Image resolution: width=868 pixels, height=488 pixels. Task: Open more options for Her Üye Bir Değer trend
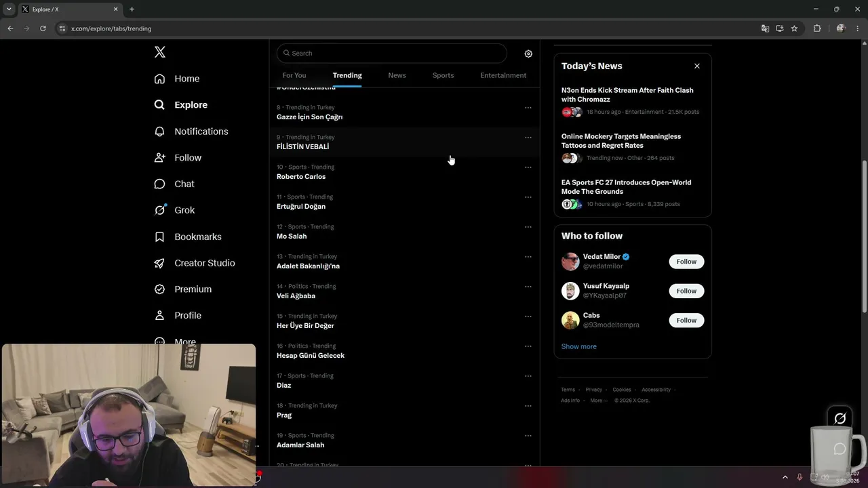click(x=528, y=317)
